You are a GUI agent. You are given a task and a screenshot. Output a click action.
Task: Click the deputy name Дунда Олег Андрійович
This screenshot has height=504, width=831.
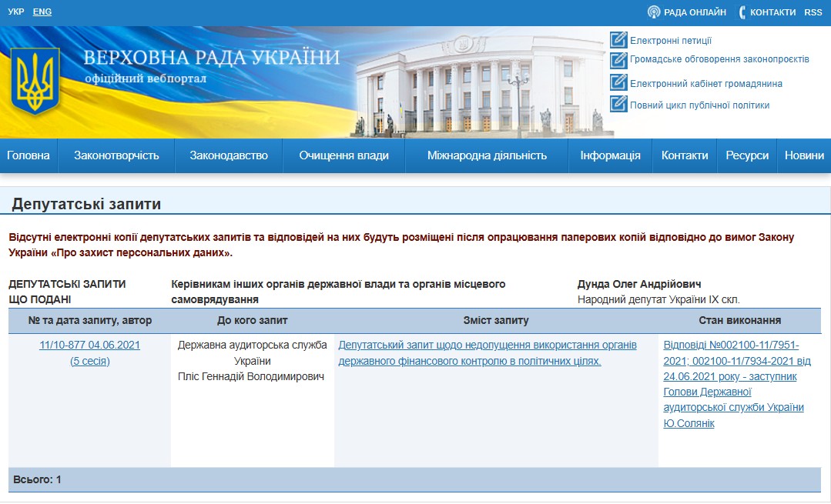pos(639,284)
